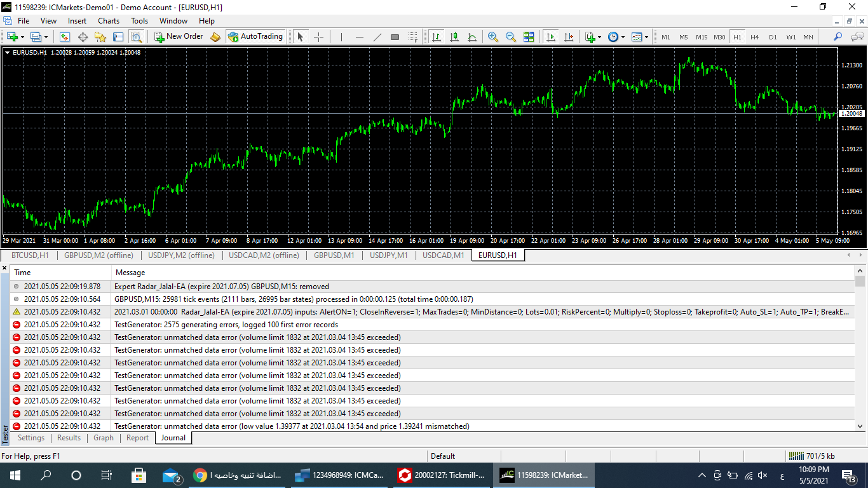Open the Market Watch panel icon

pyautogui.click(x=65, y=37)
